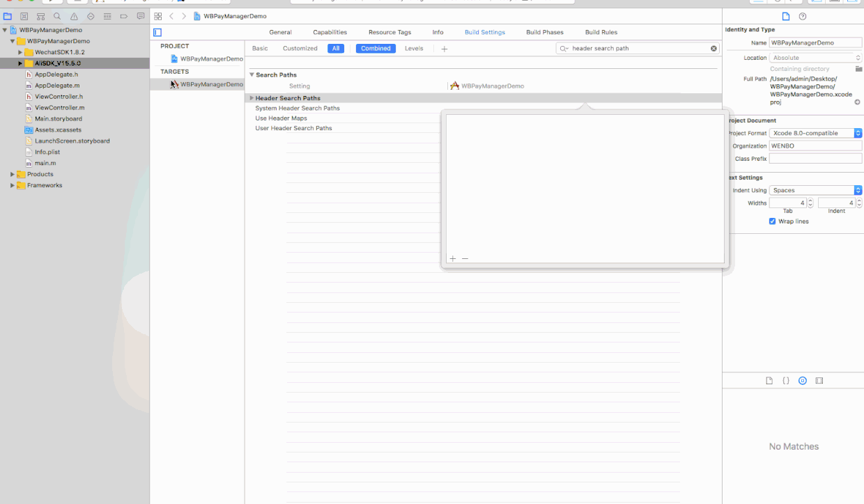
Task: Open the Report navigator speech-bubble icon
Action: [141, 15]
